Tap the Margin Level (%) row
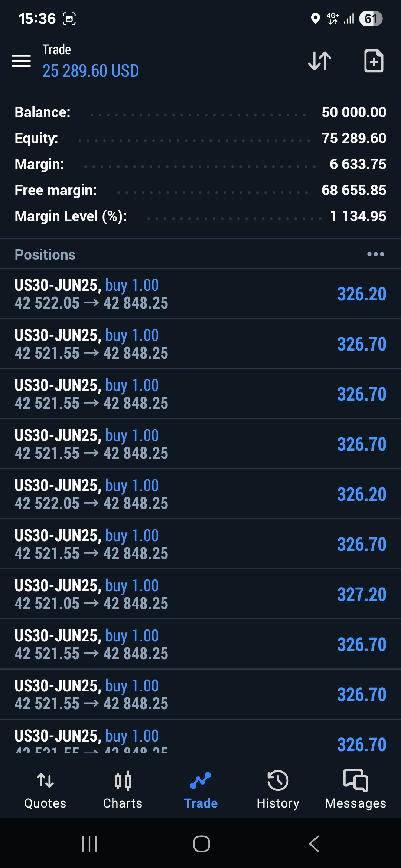Screen dimensions: 401x868 point(200,216)
